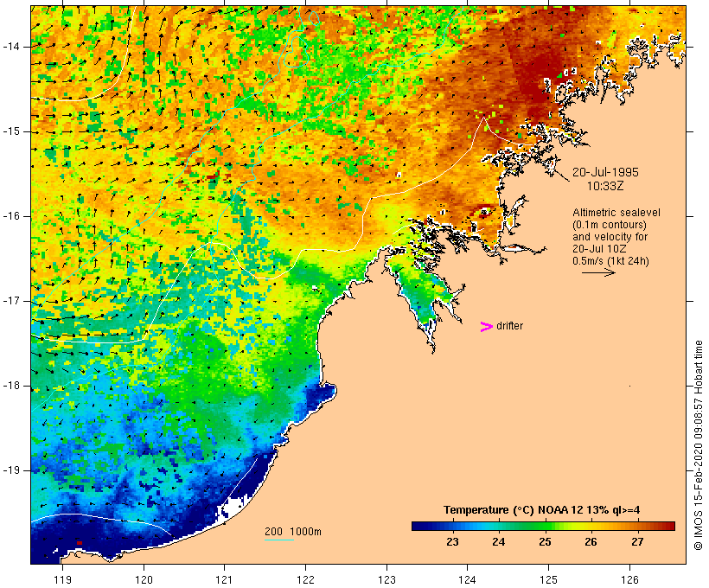Click the "0.5m/s (1kt 24h)" text
The height and width of the screenshot is (588, 709).
pyautogui.click(x=610, y=261)
